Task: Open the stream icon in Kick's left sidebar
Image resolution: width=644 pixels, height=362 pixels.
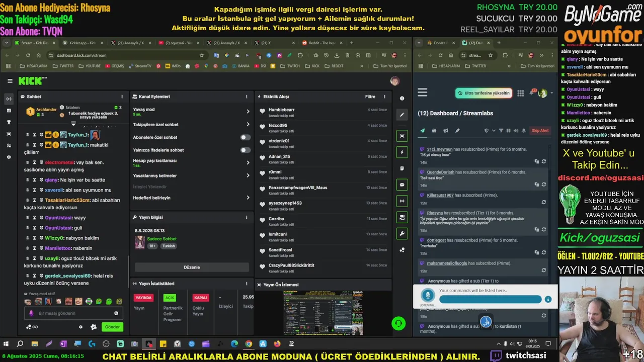Action: point(9,99)
